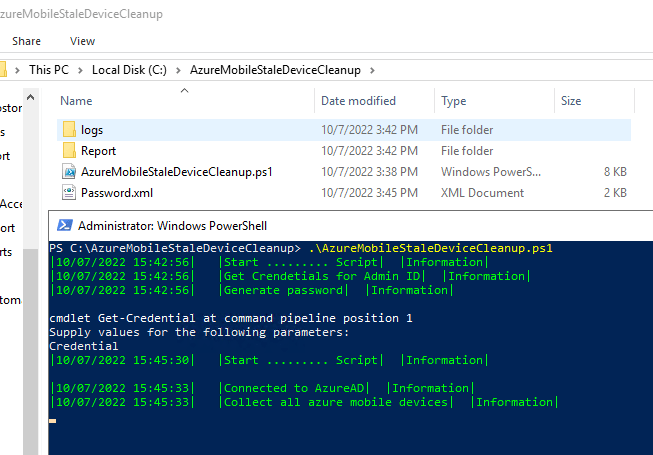Viewport: 653px width, 455px height.
Task: Sort files by the Size column
Action: [x=571, y=101]
